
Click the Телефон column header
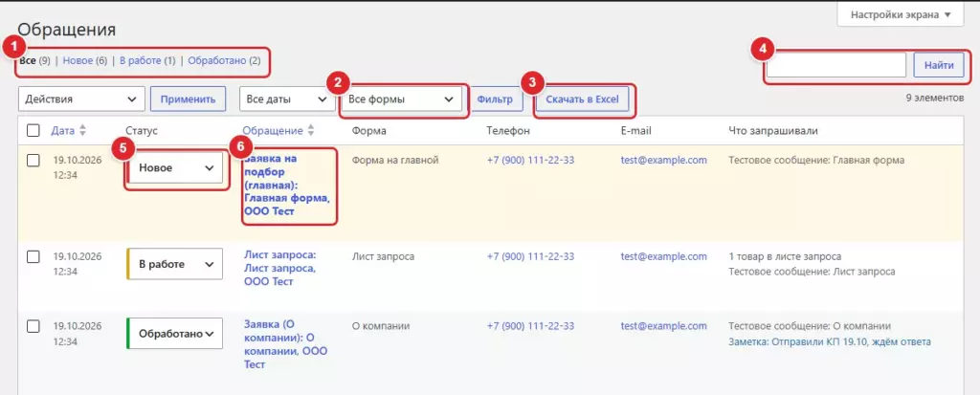tap(508, 131)
